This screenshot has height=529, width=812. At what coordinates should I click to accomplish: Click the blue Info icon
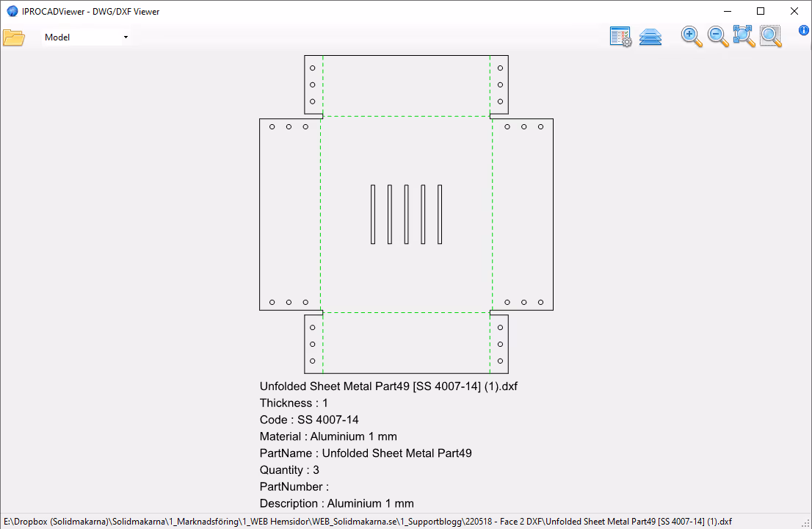pos(803,30)
